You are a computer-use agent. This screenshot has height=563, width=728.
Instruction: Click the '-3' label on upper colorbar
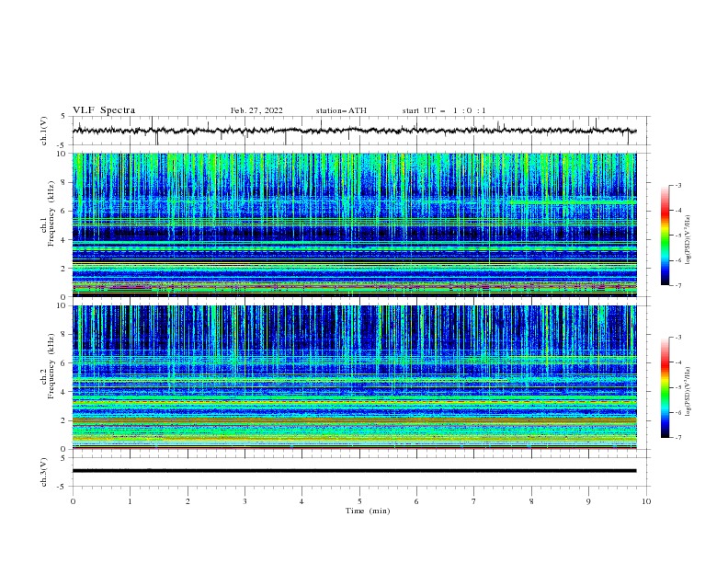[x=678, y=185]
